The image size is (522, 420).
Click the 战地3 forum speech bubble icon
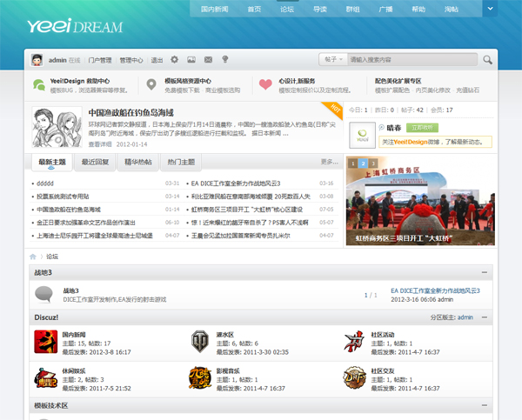[x=44, y=295]
